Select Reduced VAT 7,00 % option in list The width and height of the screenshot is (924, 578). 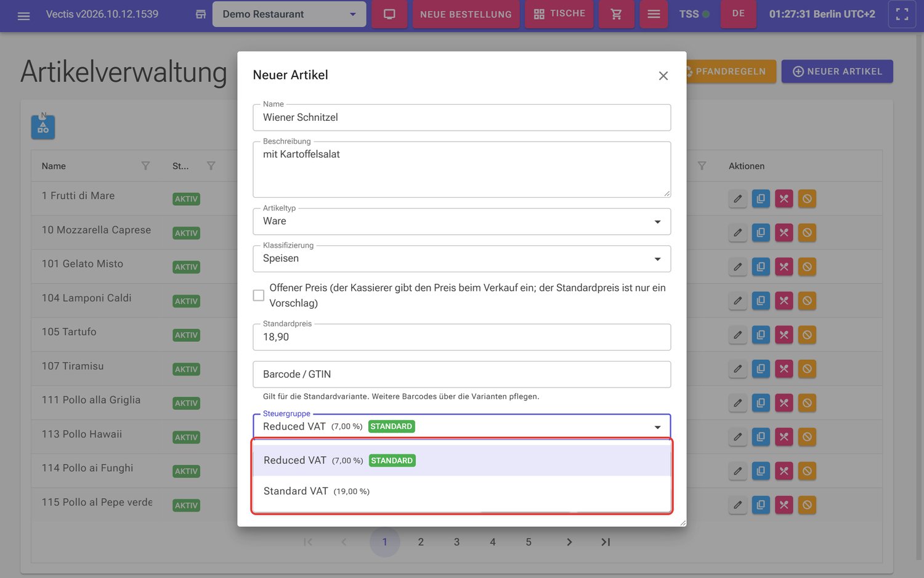click(x=461, y=460)
